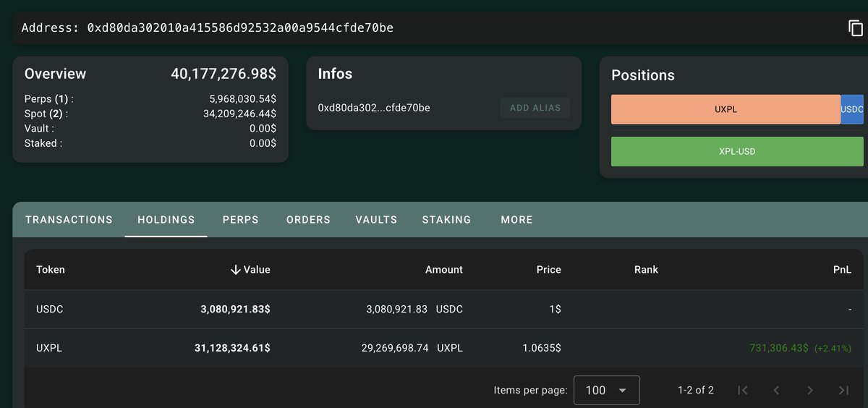Go to previous page of holdings
This screenshot has height=408, width=868.
click(x=776, y=391)
